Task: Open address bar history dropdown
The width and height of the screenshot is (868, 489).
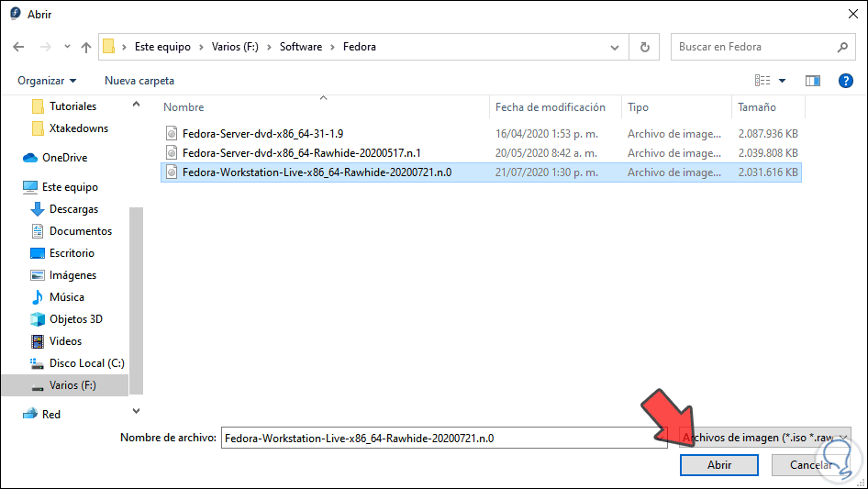Action: [x=615, y=48]
